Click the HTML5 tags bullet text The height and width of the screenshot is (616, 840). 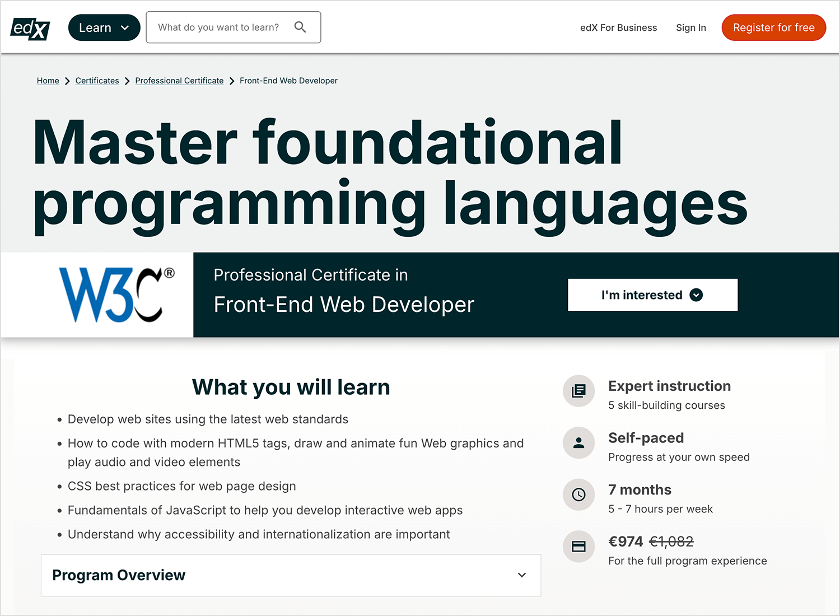pyautogui.click(x=296, y=452)
